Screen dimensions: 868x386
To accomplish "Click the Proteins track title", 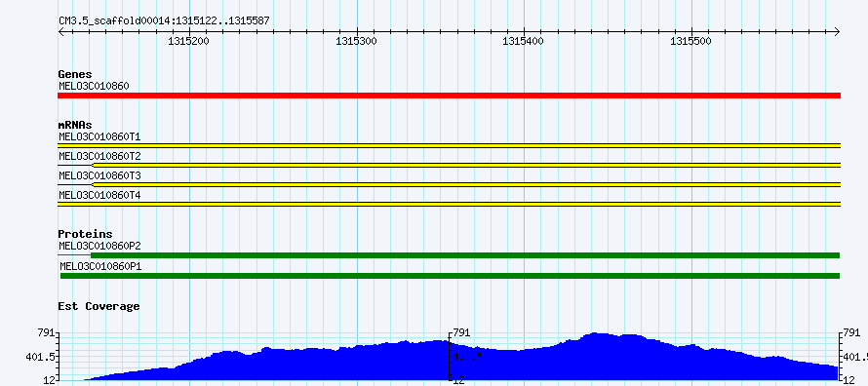I will point(85,234).
